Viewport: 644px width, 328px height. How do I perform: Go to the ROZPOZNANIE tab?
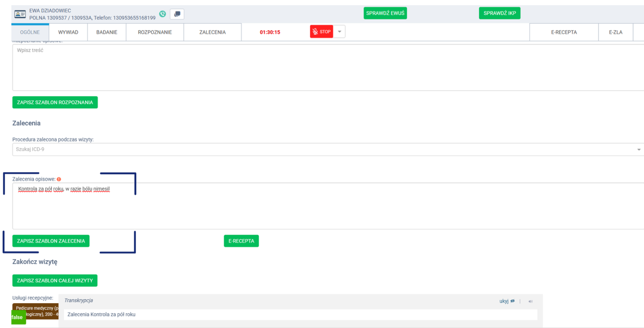[155, 32]
